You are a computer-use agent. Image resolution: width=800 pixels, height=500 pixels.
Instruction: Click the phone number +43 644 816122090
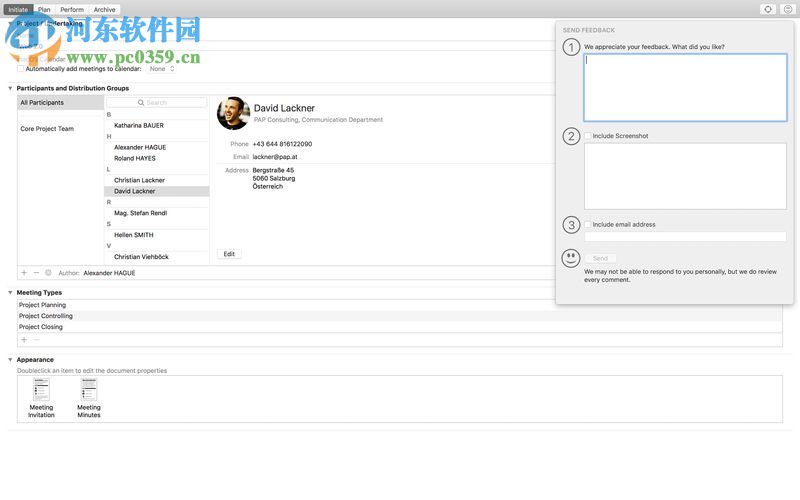tap(282, 144)
